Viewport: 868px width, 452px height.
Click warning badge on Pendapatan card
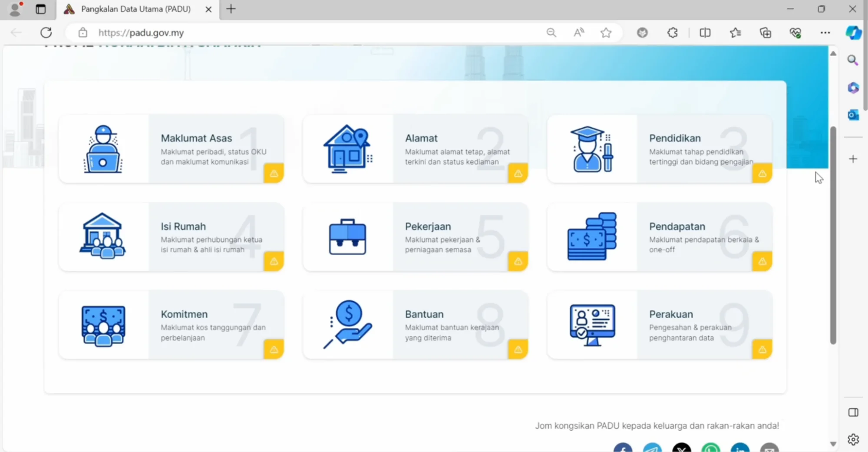coord(762,261)
